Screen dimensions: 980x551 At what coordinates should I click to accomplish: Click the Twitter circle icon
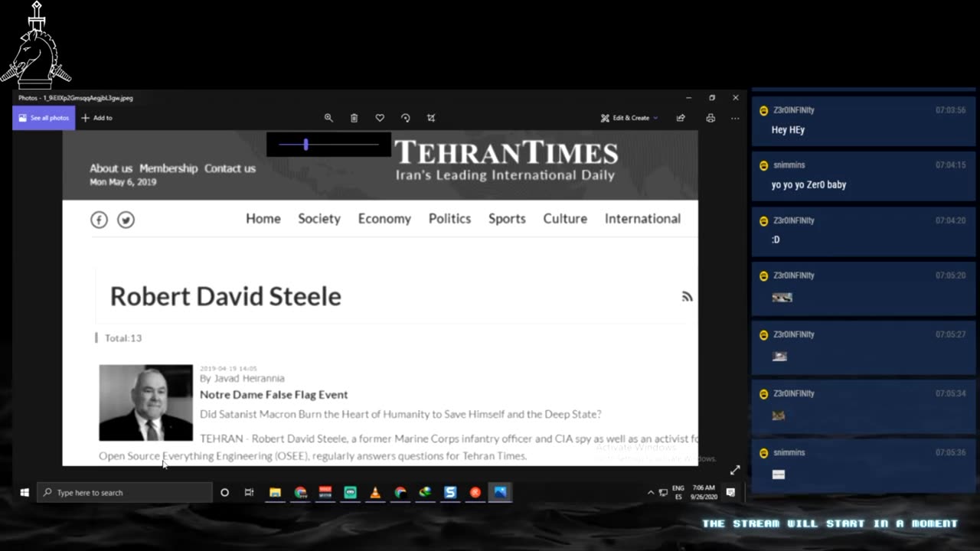click(126, 220)
